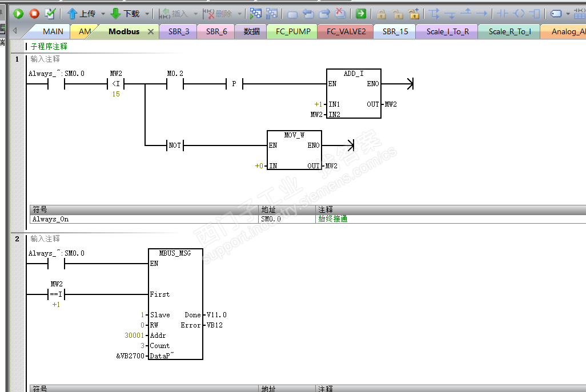The height and width of the screenshot is (392, 586).
Task: Select the MW2 ==I +1 compare contact
Action: coord(57,294)
